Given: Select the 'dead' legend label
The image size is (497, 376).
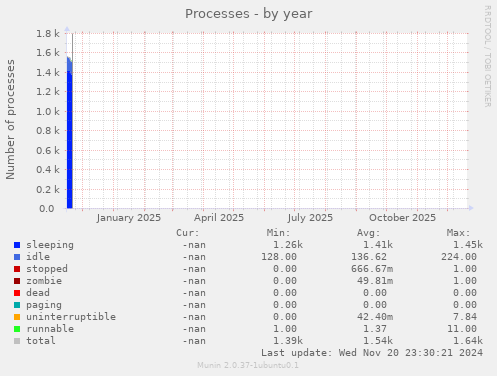Looking at the screenshot, I should point(38,293).
